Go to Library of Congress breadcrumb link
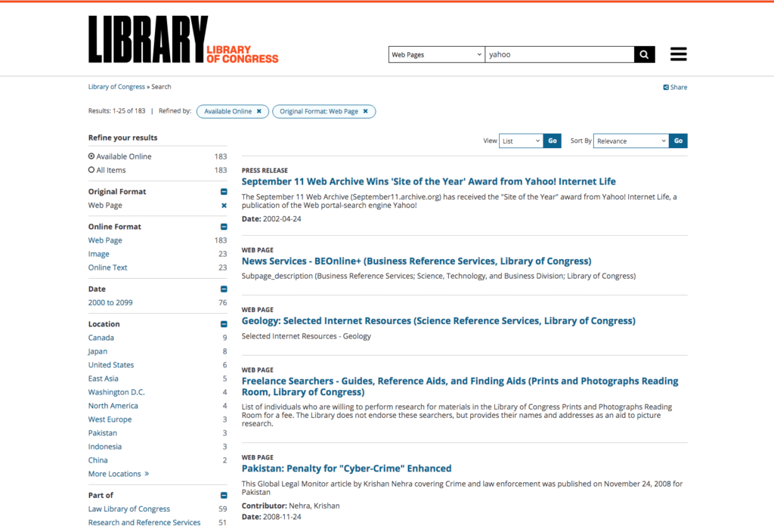The height and width of the screenshot is (532, 774). (116, 87)
